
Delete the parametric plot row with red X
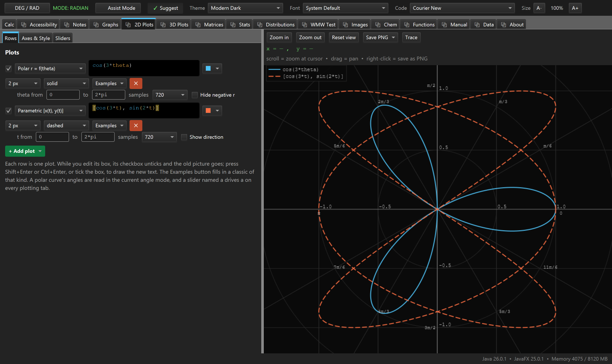136,126
